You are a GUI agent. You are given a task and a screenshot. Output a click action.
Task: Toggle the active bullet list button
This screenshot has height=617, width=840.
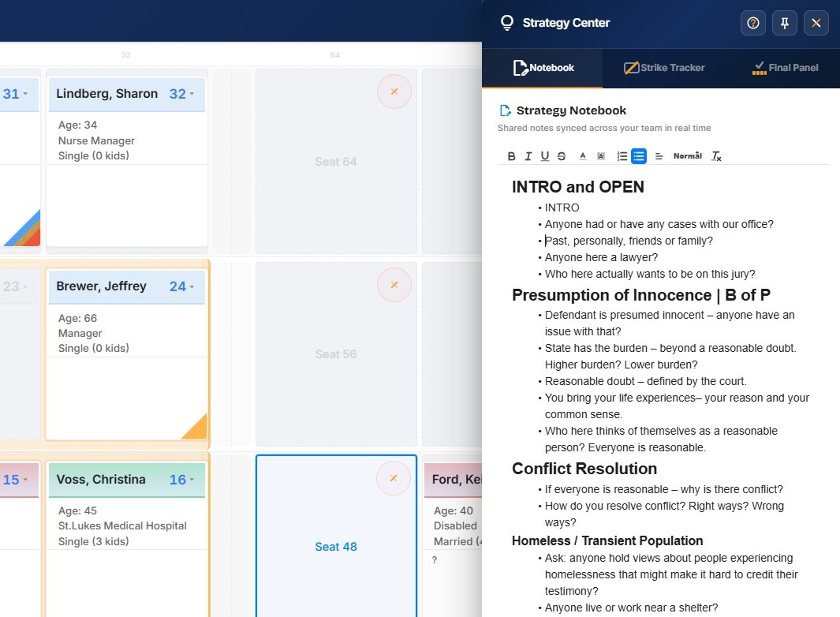[x=639, y=156]
